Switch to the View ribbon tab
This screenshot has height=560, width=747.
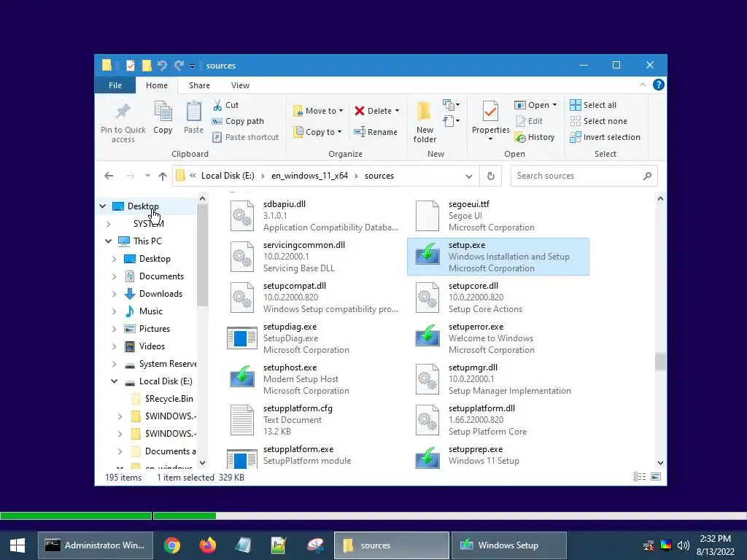click(240, 85)
